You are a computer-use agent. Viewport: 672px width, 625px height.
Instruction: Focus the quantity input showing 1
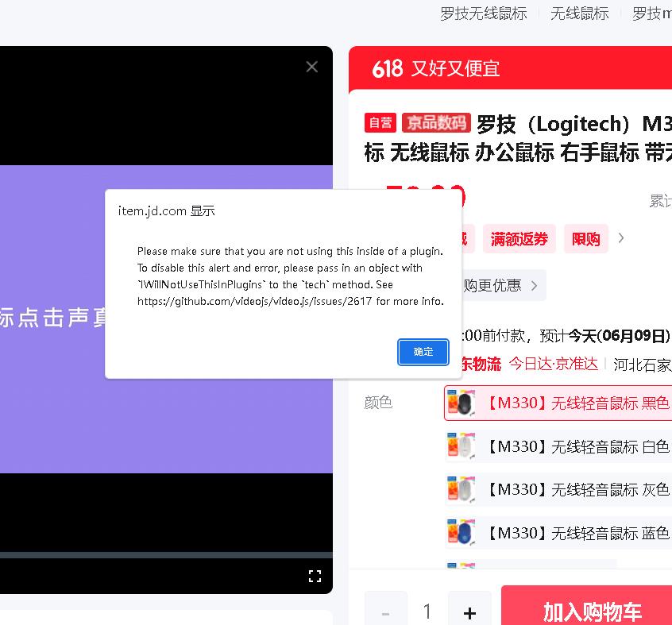[427, 611]
